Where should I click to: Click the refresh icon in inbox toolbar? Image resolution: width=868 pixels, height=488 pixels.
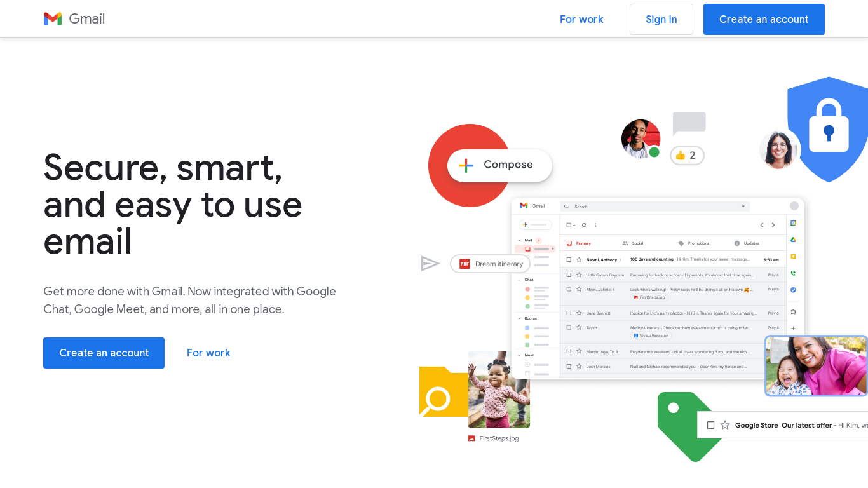point(584,225)
